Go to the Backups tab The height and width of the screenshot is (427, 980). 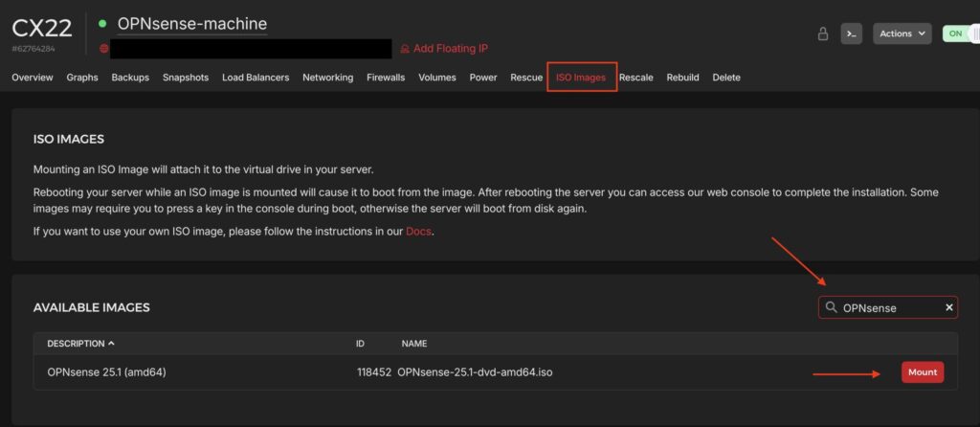pyautogui.click(x=130, y=78)
